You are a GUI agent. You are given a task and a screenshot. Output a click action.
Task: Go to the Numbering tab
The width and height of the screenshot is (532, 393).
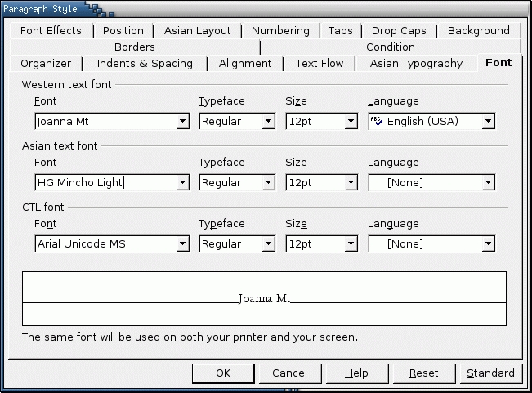click(280, 31)
